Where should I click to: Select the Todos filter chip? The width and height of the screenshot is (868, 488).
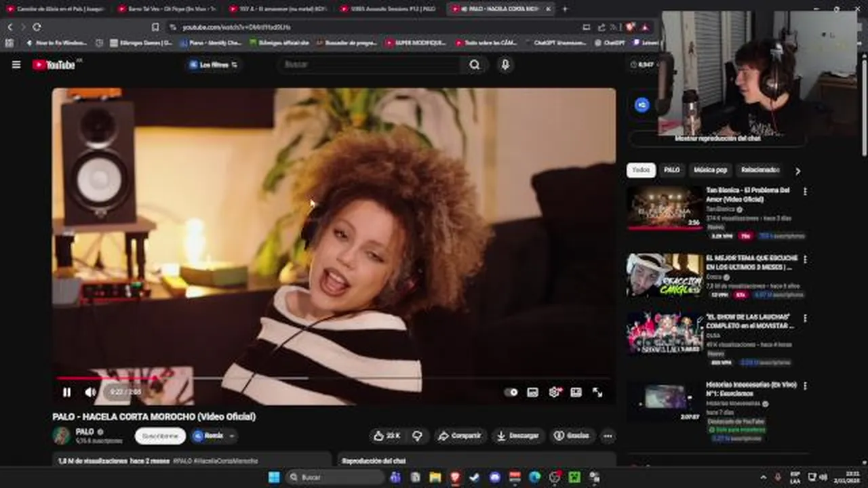point(641,170)
